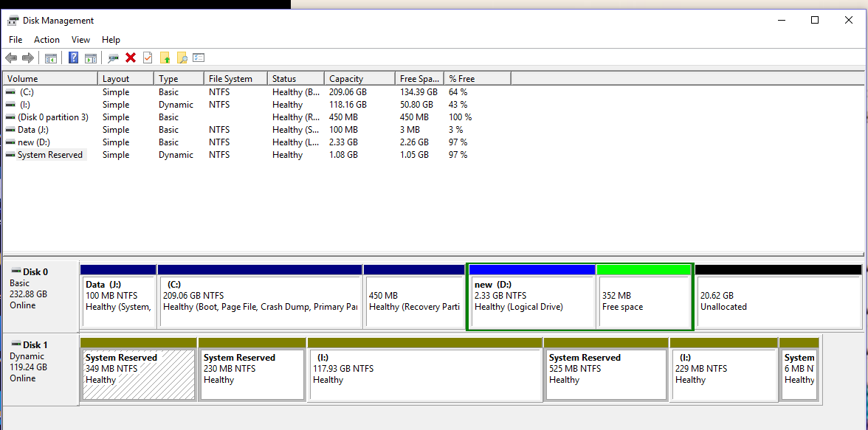Click the drive icon beside new (D:) row
This screenshot has width=868, height=430.
click(10, 142)
